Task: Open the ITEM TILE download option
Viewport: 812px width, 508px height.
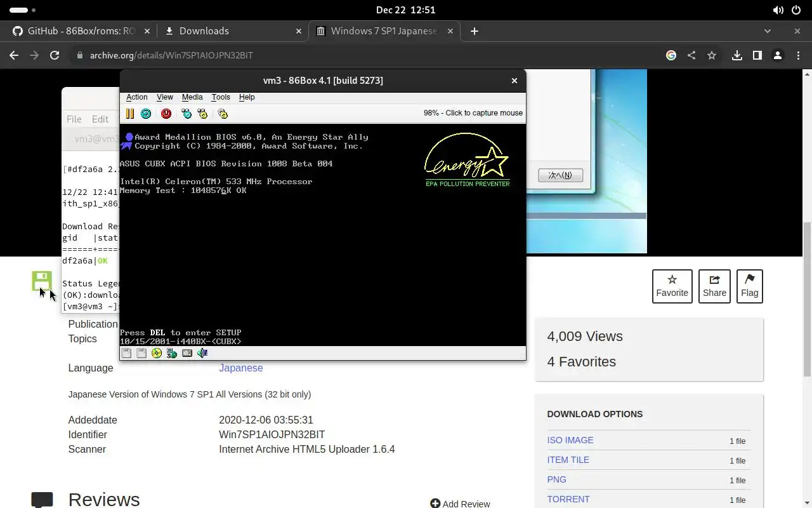Action: pos(568,460)
